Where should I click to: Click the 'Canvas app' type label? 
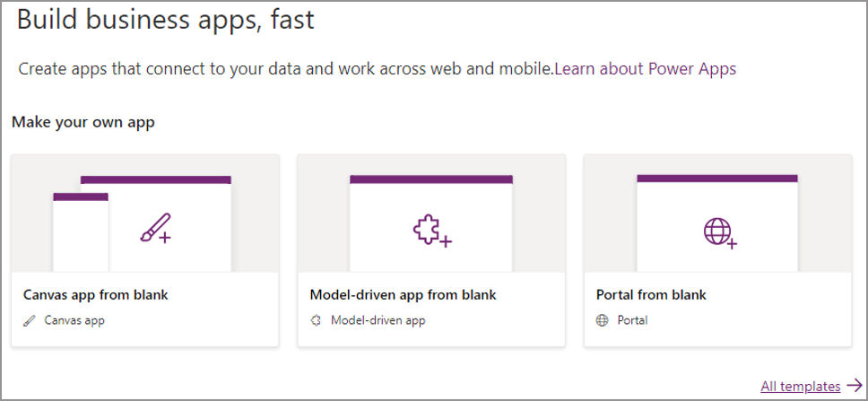pyautogui.click(x=74, y=320)
